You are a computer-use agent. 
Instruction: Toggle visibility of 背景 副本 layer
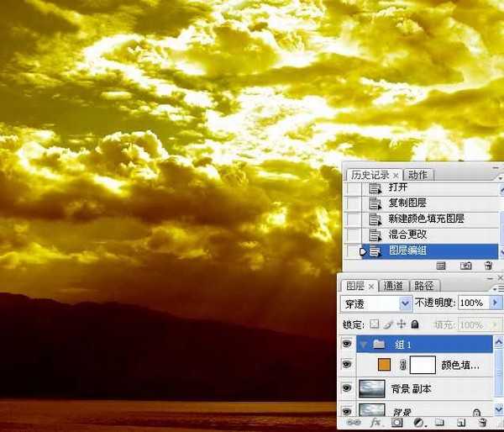[348, 388]
